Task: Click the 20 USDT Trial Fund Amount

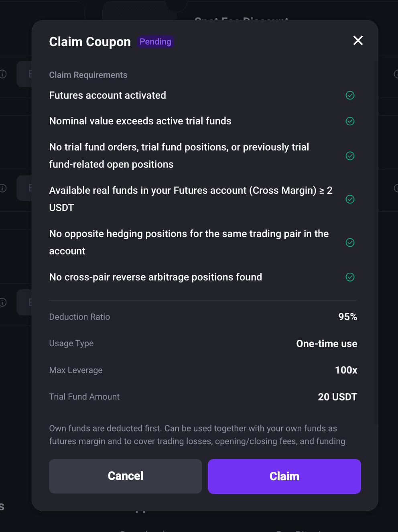Action: coord(337,397)
